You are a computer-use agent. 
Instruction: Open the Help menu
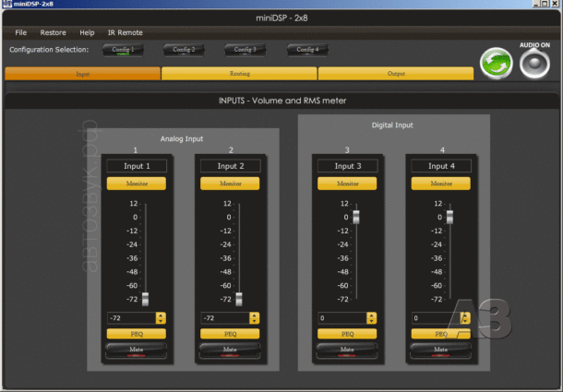pos(87,32)
